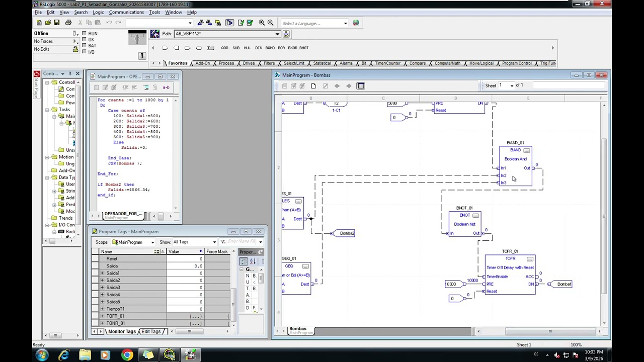Open the Communications menu

click(x=126, y=12)
